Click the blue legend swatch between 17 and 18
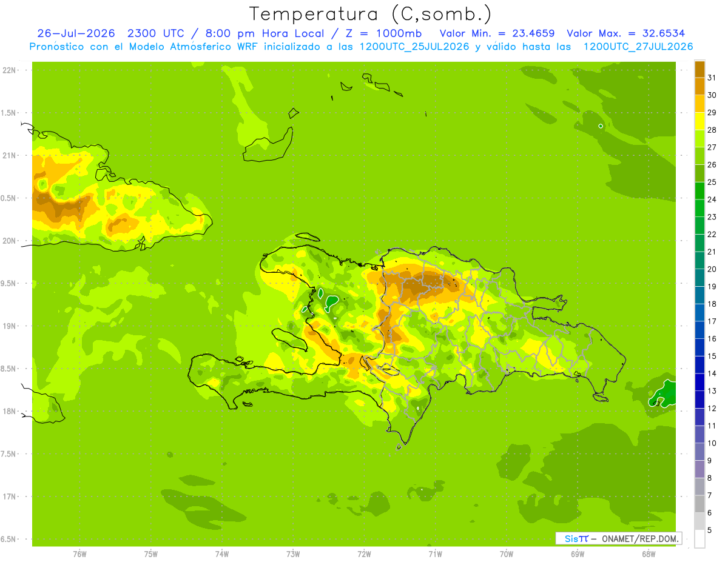728x562 pixels. 699,312
